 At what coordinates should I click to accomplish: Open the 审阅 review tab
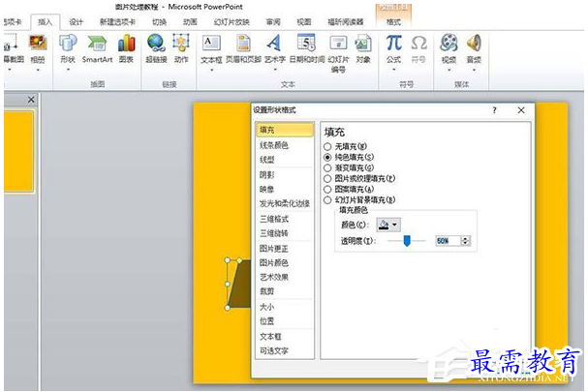[x=273, y=22]
